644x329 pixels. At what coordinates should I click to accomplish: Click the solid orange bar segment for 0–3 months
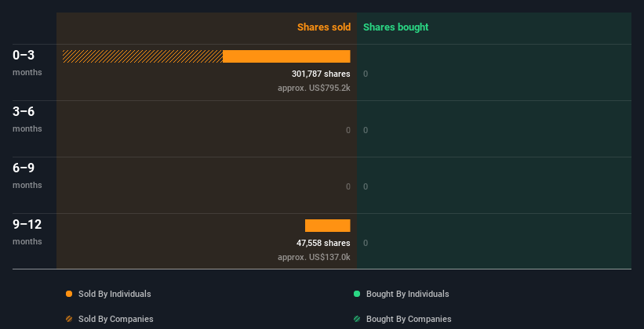pos(286,56)
